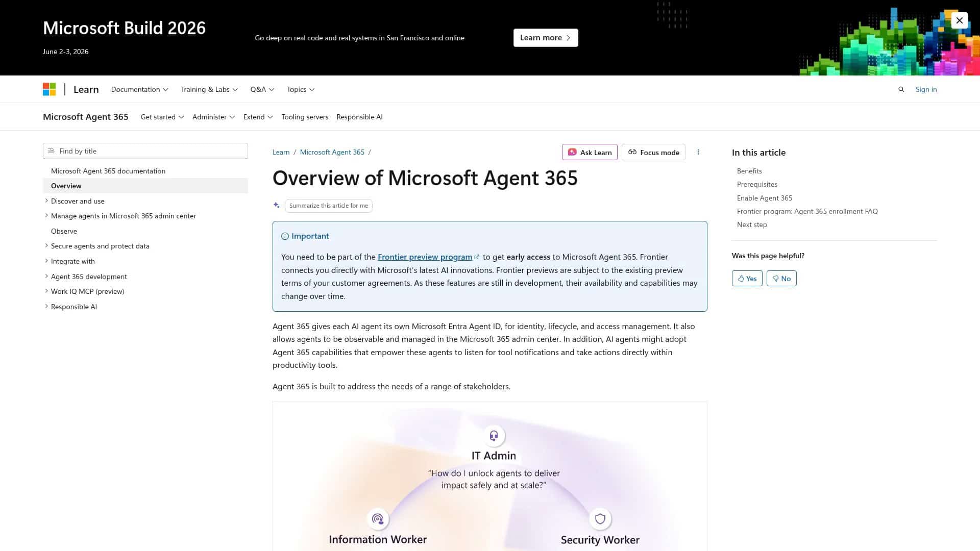Click the Learn wordmark logo
This screenshot has height=551, width=980.
(86, 89)
